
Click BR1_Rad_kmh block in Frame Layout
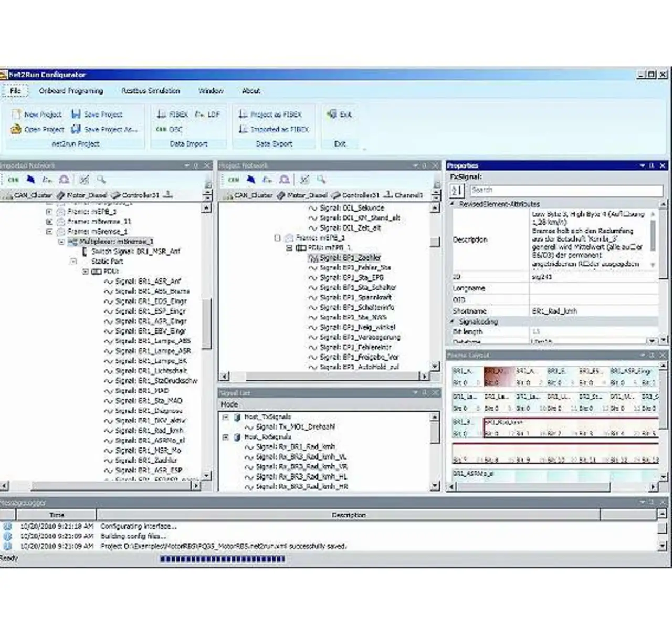click(x=571, y=427)
